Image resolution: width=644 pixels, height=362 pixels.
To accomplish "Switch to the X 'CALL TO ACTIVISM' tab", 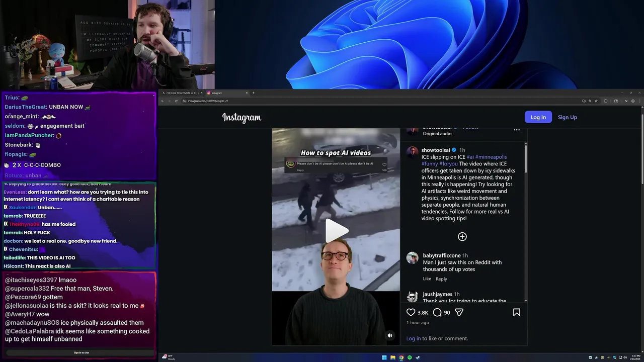I will pyautogui.click(x=181, y=93).
